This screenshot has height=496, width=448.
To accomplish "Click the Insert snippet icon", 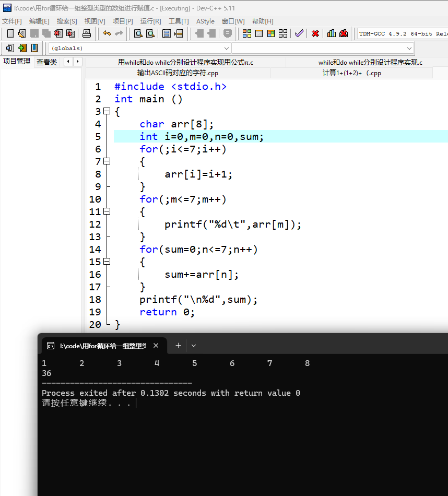I will (10, 48).
